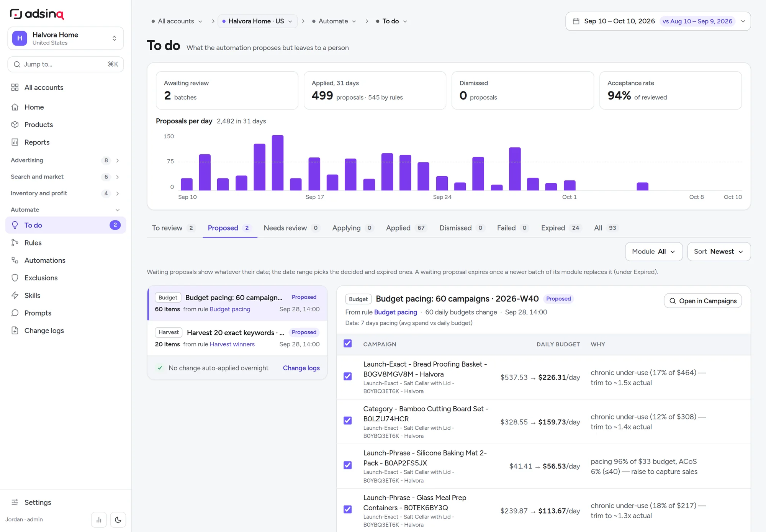
Task: Uncheck Launch-Phrase Glass Meal Prep Containers campaign
Action: [348, 509]
